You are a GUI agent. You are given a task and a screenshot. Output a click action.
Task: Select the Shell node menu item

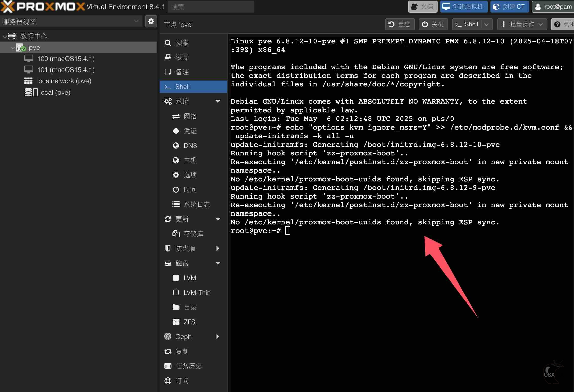[193, 87]
